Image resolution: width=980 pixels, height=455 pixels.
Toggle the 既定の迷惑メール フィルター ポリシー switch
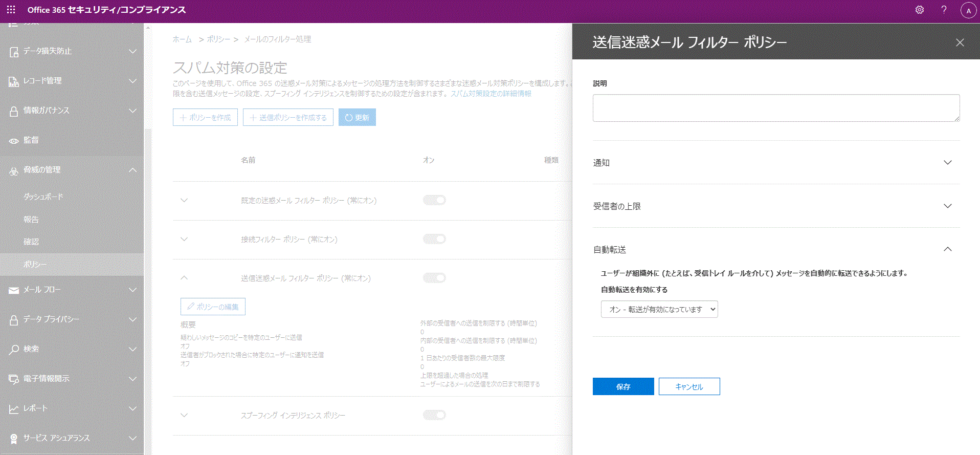[x=434, y=200]
